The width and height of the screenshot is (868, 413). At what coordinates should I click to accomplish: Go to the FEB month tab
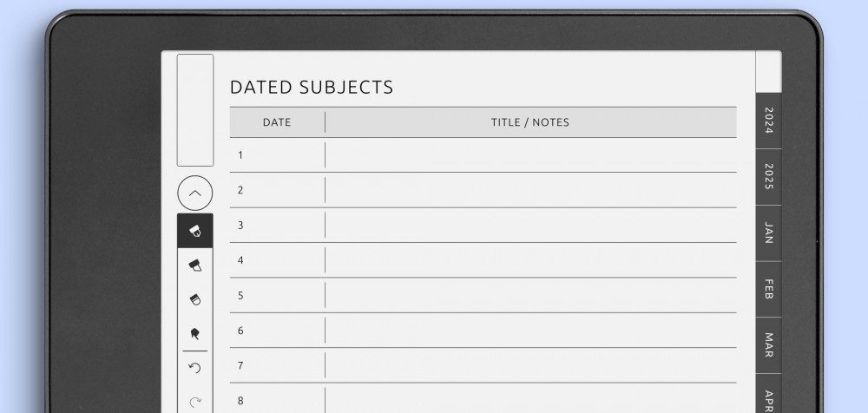[x=768, y=289]
